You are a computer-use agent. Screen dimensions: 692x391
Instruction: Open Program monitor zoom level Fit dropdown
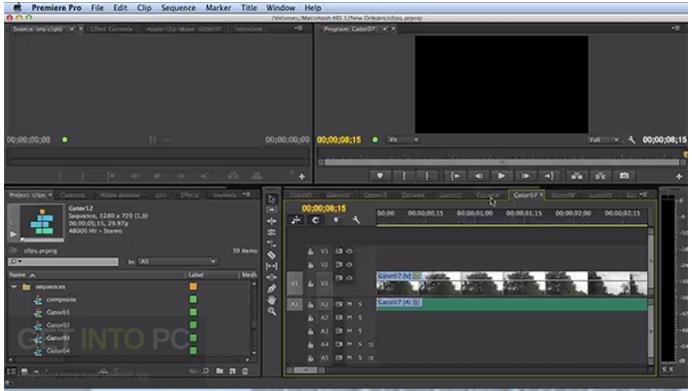pyautogui.click(x=403, y=140)
